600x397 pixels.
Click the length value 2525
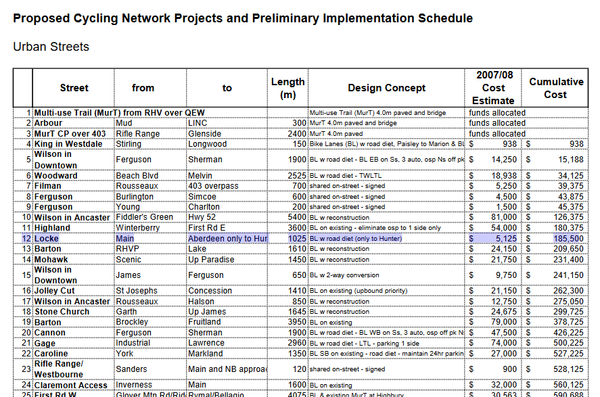tap(288, 176)
